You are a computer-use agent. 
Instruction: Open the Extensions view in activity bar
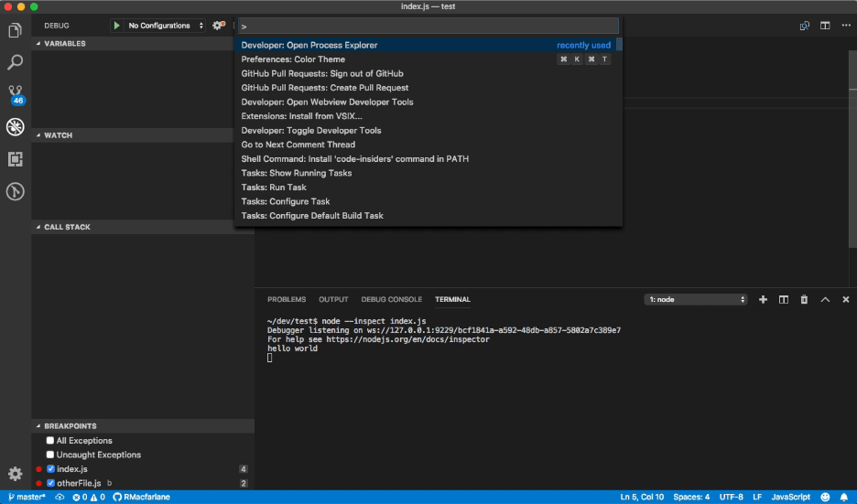(x=15, y=159)
